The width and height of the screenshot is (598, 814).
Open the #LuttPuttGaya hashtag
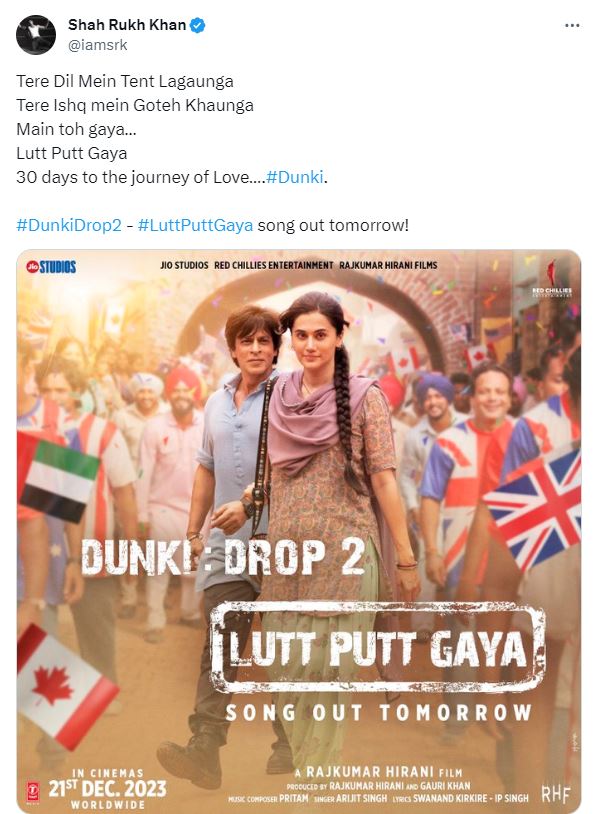coord(195,225)
